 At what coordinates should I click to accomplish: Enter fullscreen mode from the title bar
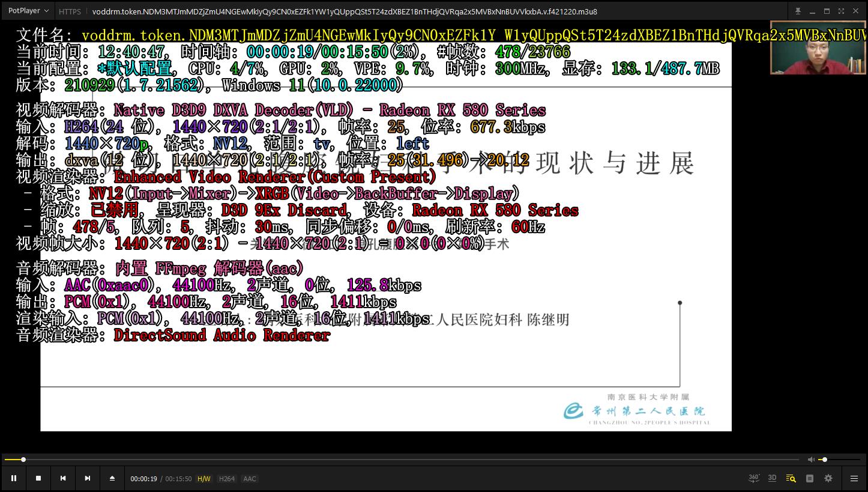point(841,11)
